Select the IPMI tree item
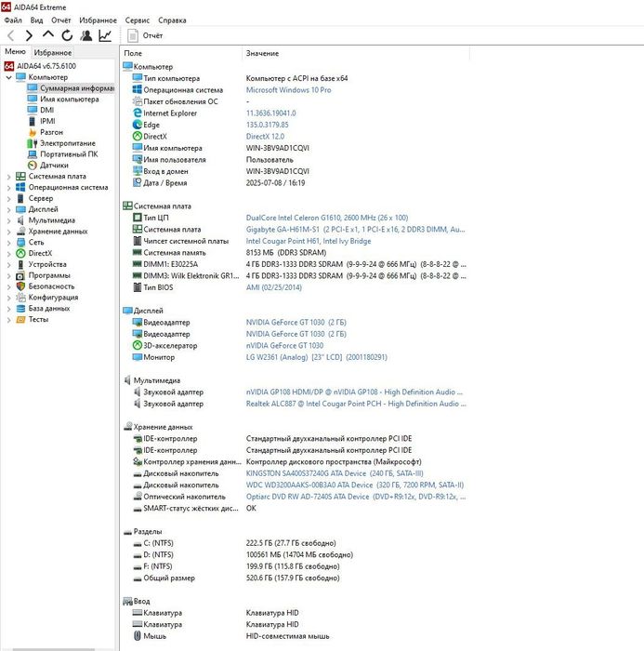The height and width of the screenshot is (651, 644). (47, 121)
